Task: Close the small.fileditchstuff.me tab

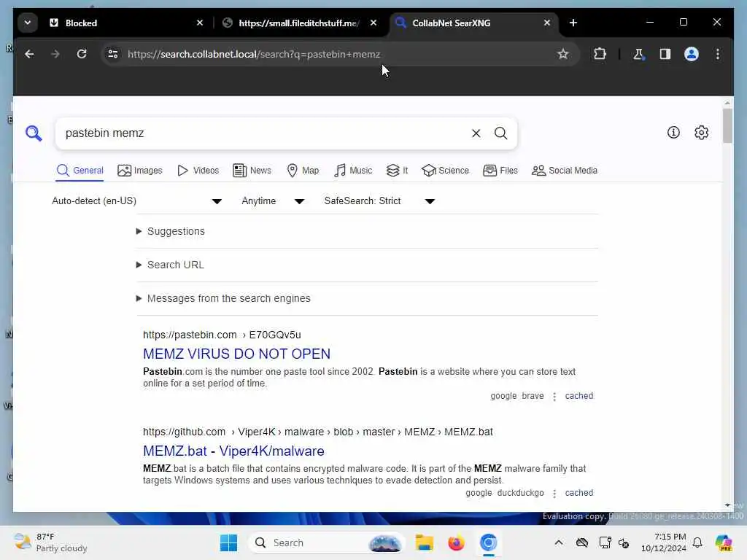Action: 373,23
